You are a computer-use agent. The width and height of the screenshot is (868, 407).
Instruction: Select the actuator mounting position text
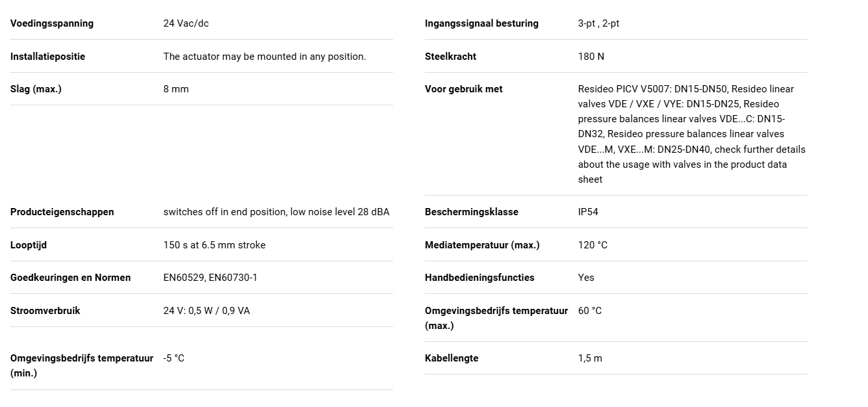264,57
